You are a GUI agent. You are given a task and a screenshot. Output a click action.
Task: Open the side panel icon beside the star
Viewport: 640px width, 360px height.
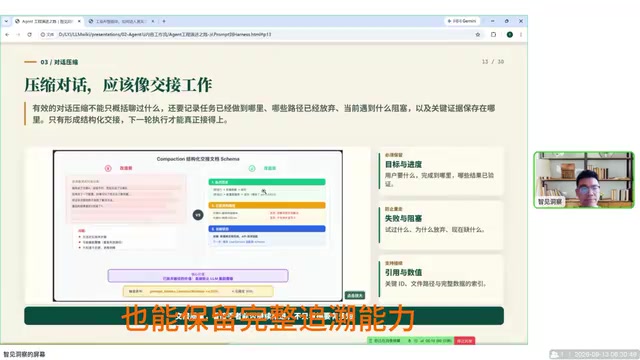(493, 35)
